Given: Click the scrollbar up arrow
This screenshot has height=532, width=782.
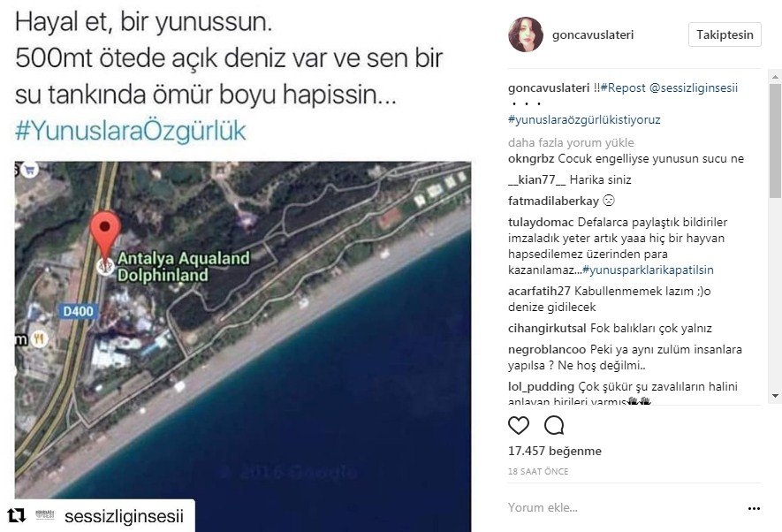Looking at the screenshot, I should pos(775,77).
